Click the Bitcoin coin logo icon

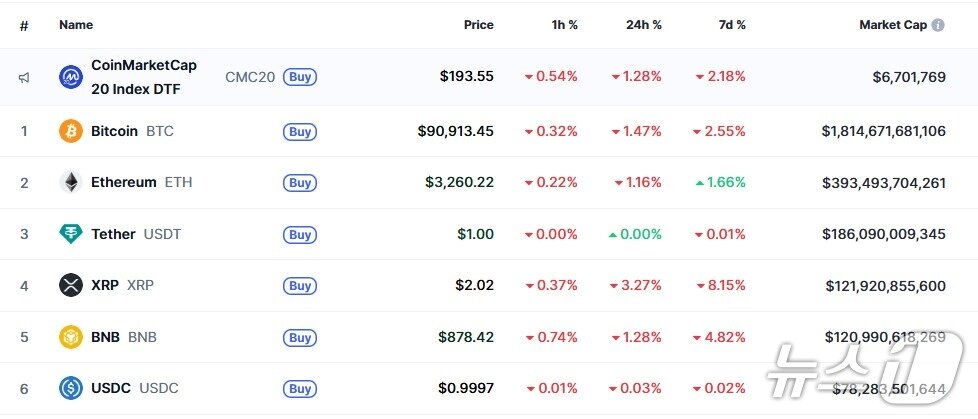click(71, 131)
